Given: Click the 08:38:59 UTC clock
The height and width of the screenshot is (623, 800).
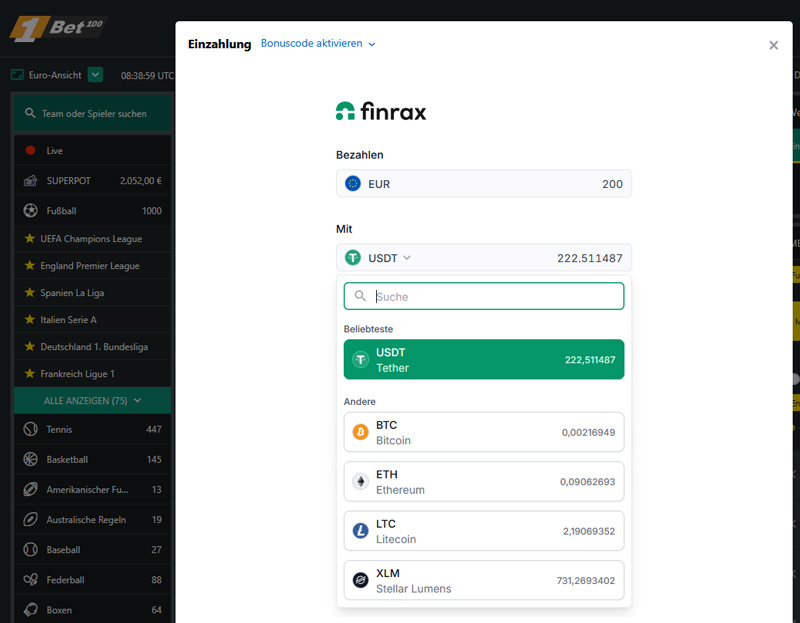Looking at the screenshot, I should (x=147, y=76).
